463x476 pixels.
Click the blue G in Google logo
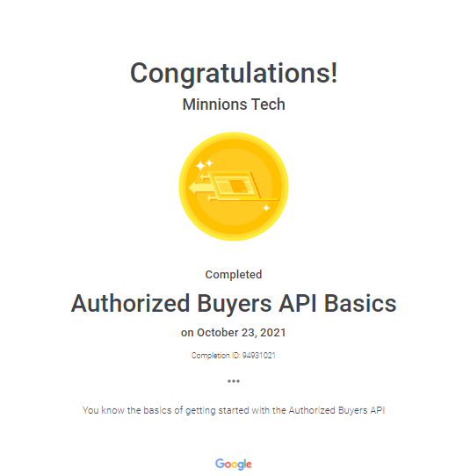(x=220, y=463)
